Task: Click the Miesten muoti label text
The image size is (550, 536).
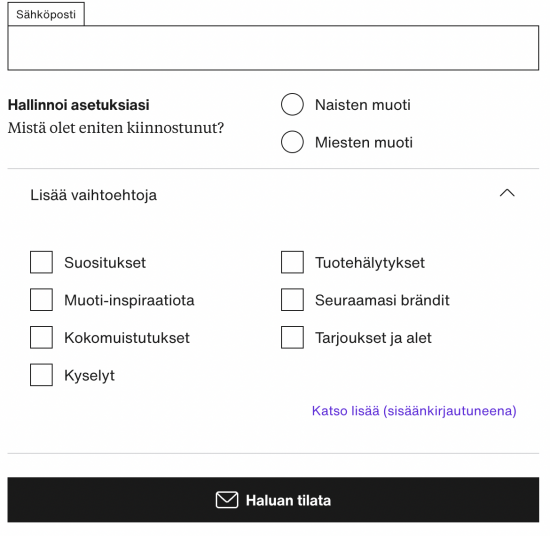Action: click(364, 142)
